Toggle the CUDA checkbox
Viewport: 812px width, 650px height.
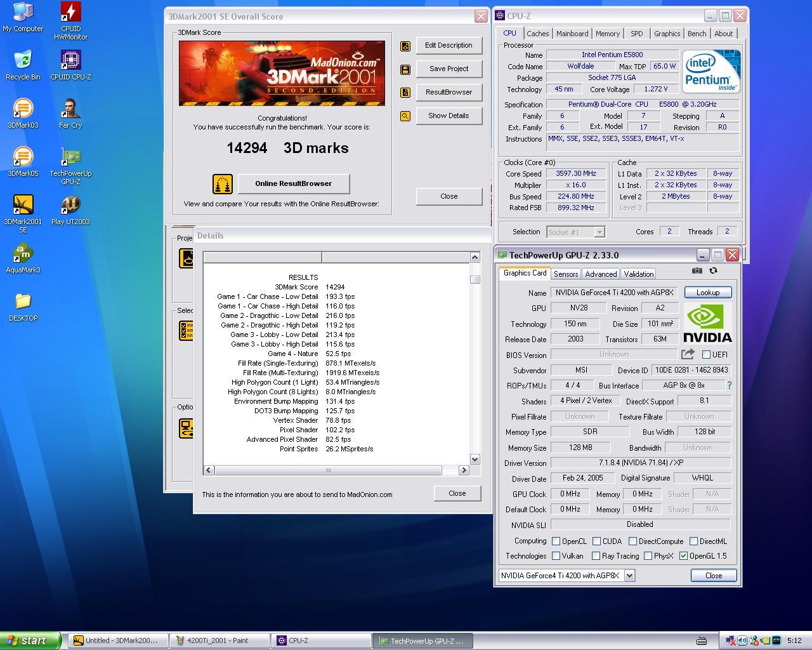(x=596, y=541)
